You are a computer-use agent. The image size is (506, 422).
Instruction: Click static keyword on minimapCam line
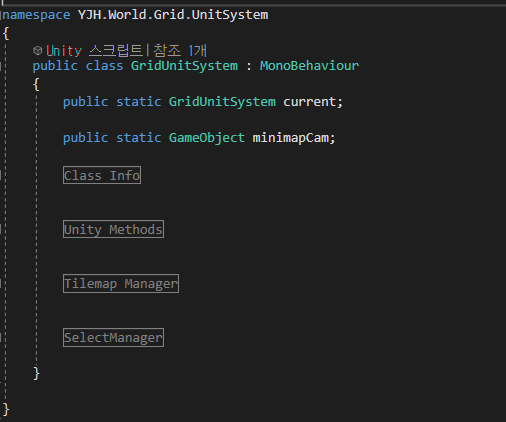tap(139, 138)
